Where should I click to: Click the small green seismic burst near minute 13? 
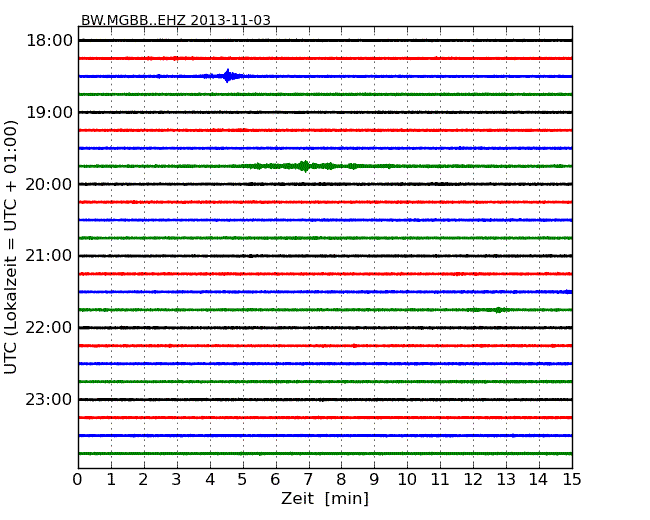pyautogui.click(x=498, y=310)
